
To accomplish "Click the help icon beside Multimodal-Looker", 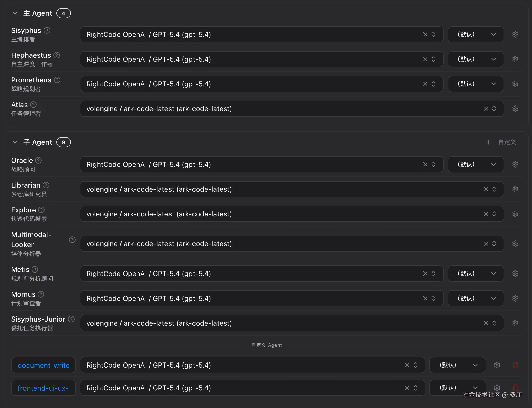I will tap(72, 240).
